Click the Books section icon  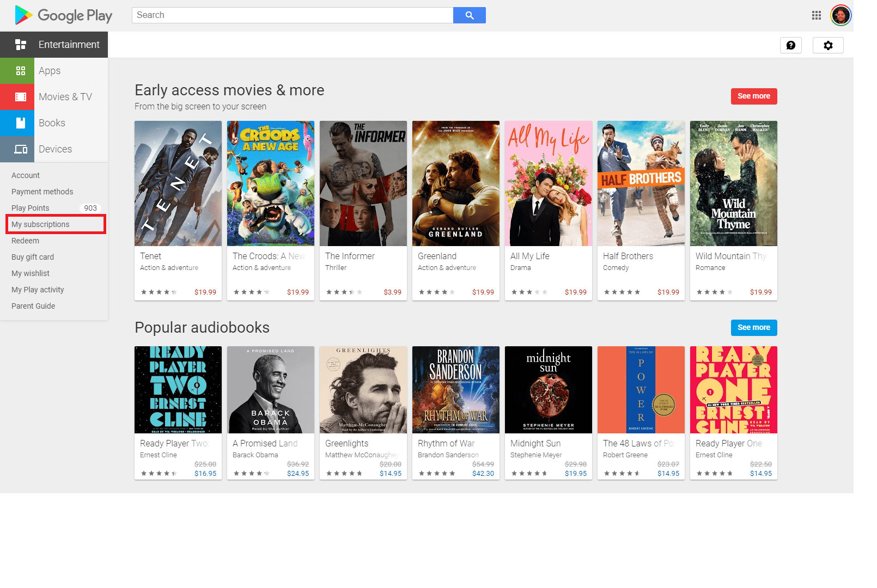[21, 122]
